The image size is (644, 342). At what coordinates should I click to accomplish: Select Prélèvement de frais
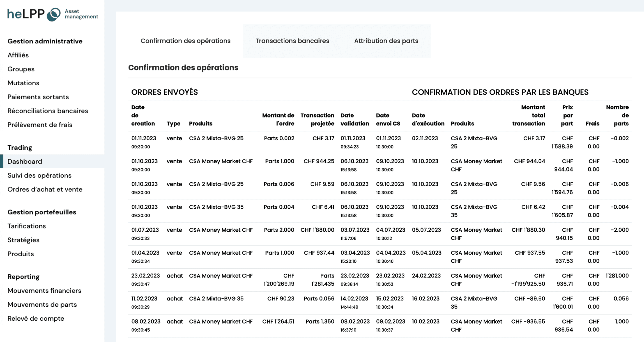(40, 125)
